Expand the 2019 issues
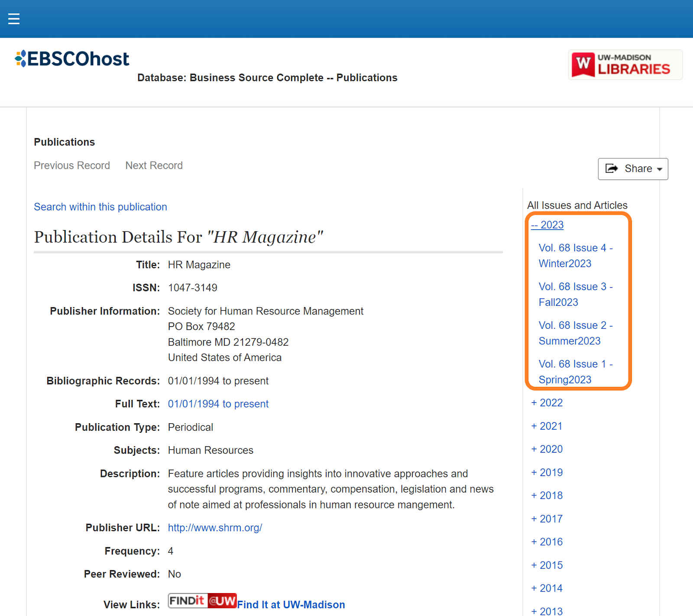Viewport: 693px width, 616px height. point(547,472)
